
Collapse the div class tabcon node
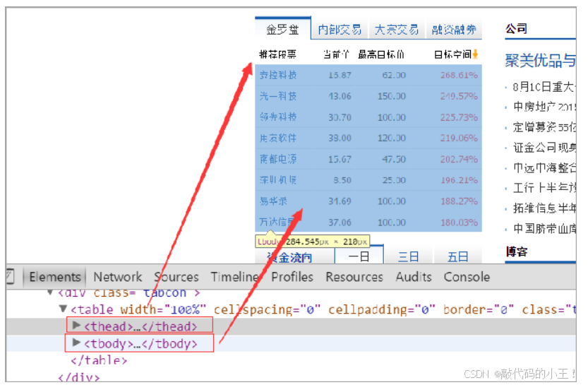(50, 292)
